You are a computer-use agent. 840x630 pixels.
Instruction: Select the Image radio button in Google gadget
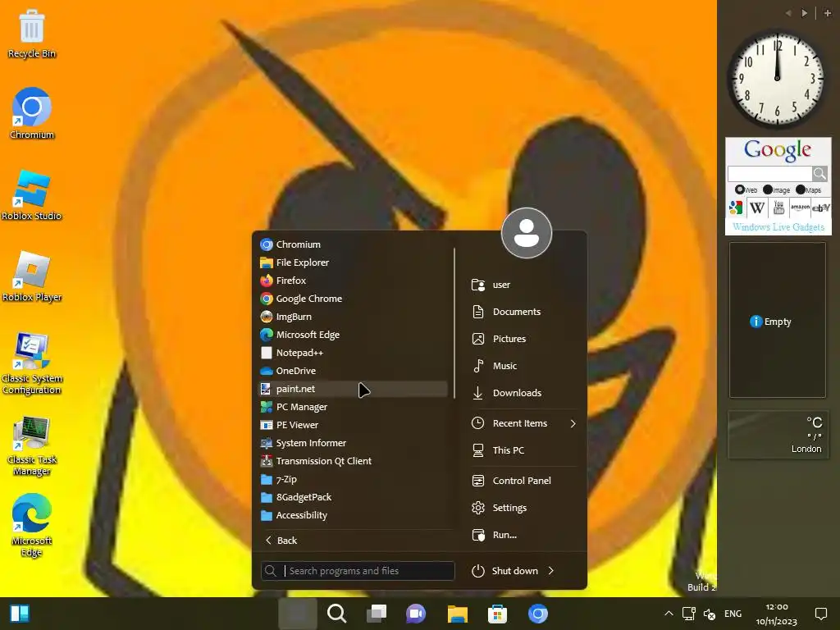(768, 189)
